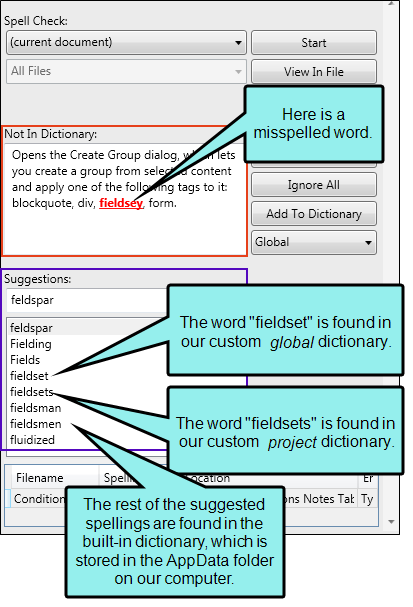Open the Global dictionary dropdown
This screenshot has width=413, height=607.
click(314, 242)
